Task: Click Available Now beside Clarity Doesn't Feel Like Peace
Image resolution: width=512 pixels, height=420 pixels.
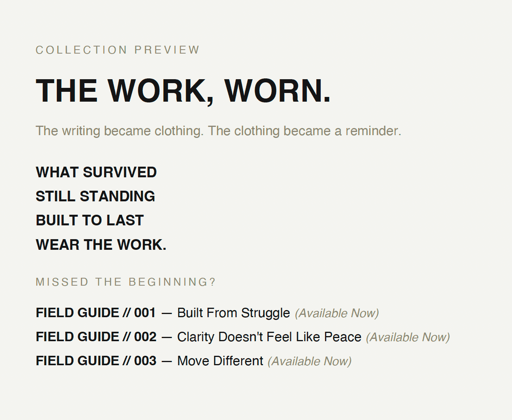Action: [x=408, y=337]
